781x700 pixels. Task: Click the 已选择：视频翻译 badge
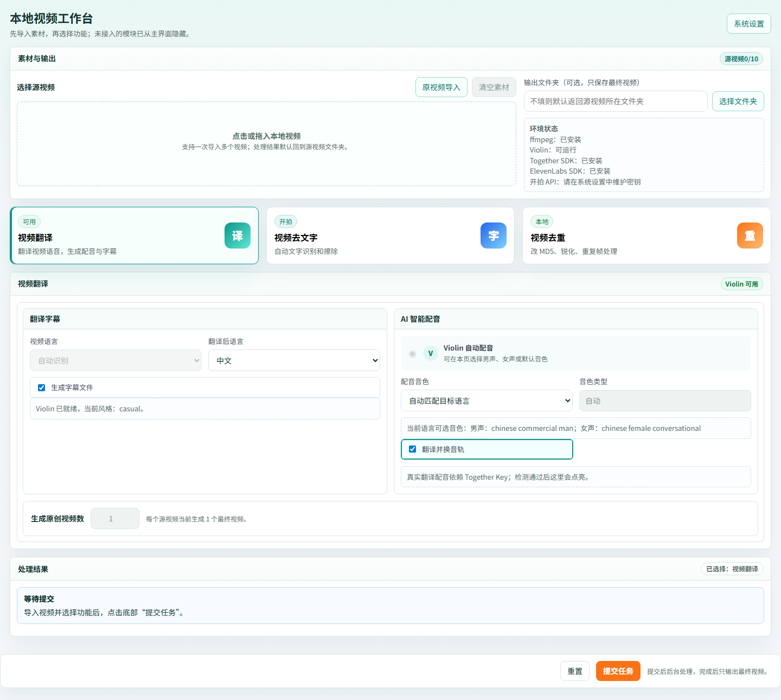732,569
